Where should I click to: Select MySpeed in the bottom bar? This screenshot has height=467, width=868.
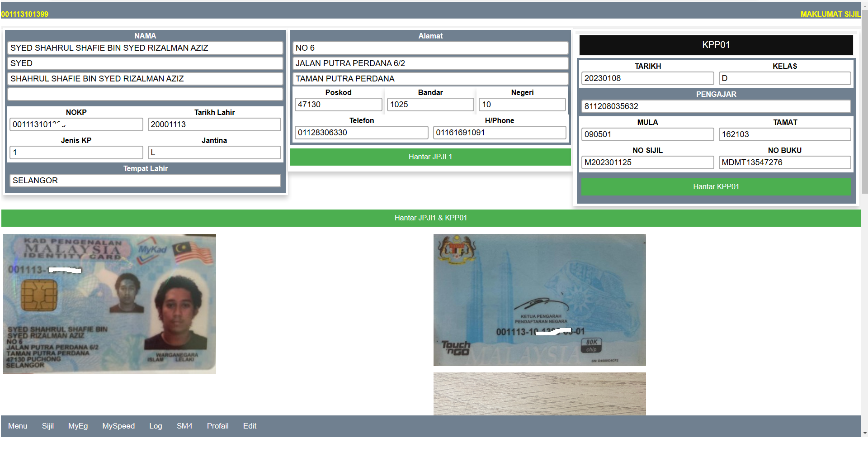(x=118, y=426)
